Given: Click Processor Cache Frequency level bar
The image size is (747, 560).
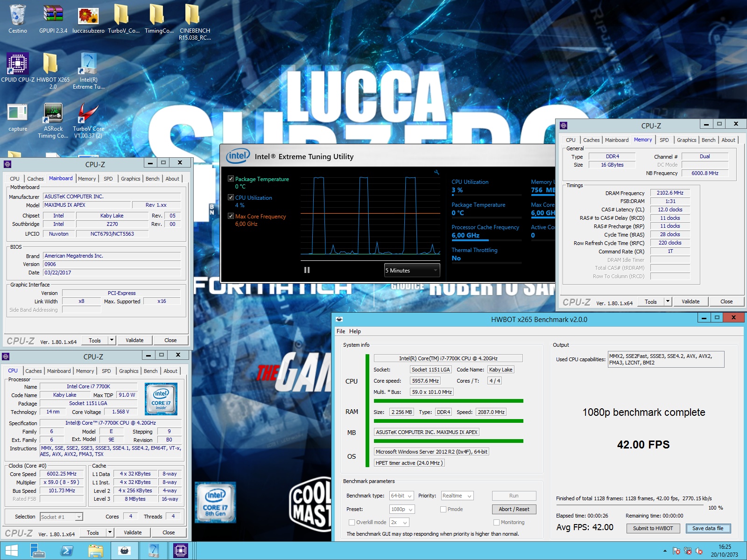Looking at the screenshot, I should (x=486, y=240).
